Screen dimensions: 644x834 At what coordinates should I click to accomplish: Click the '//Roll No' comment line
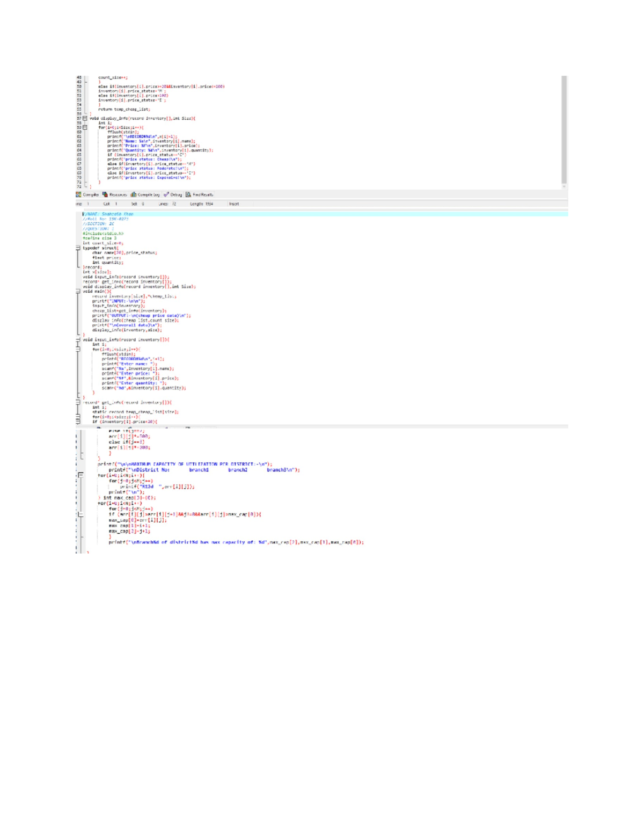(106, 219)
